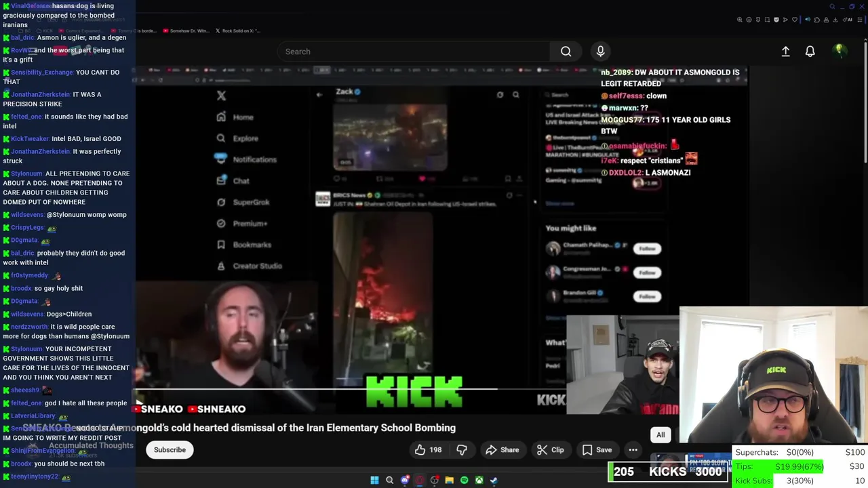Start voice search with the microphone icon
This screenshot has height=488, width=868.
point(600,52)
